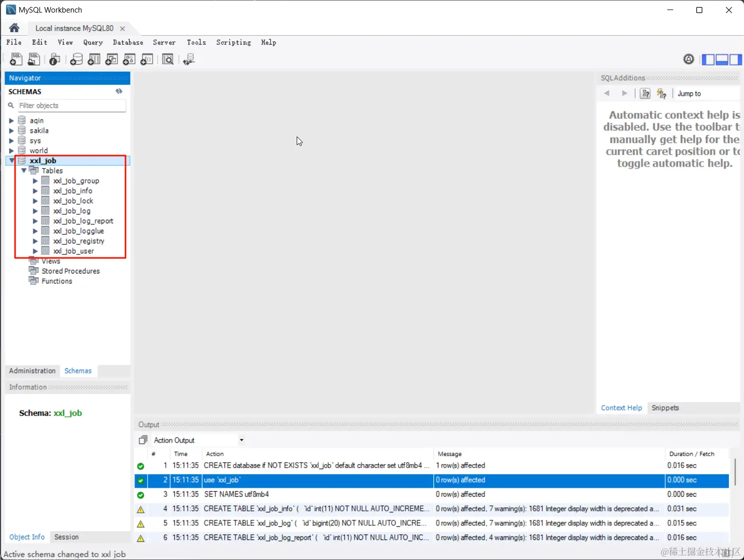Close the Local instance MySQL80 tab
744x560 pixels.
tap(122, 29)
